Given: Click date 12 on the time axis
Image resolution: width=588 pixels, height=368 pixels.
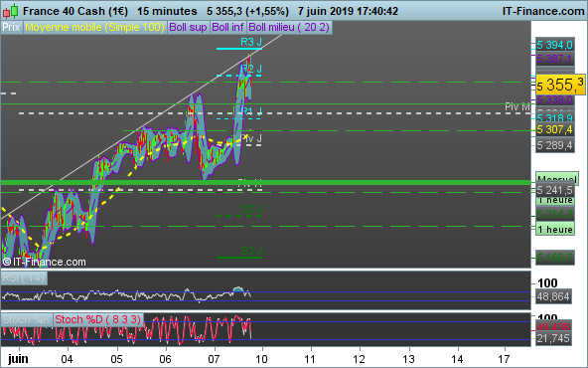Looking at the screenshot, I should (x=360, y=359).
